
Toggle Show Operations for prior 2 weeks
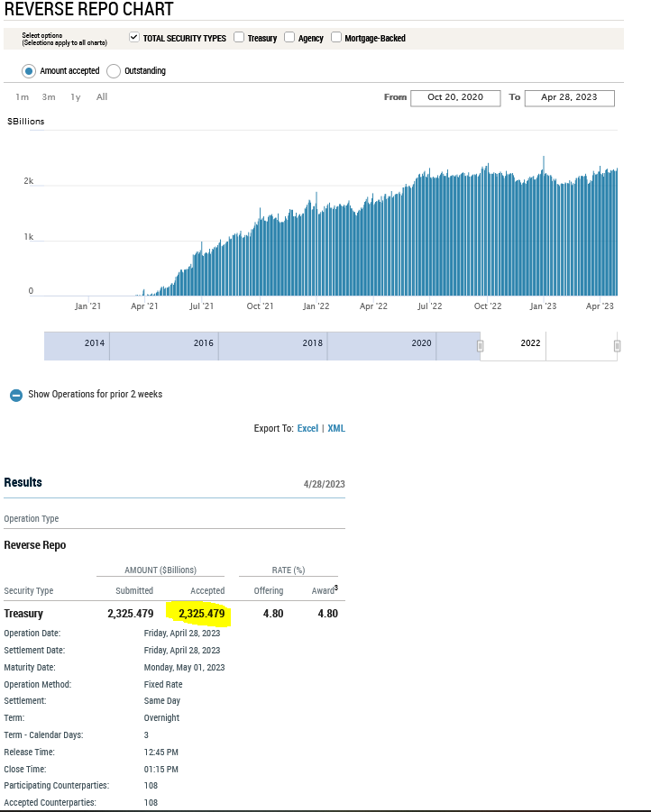click(95, 394)
